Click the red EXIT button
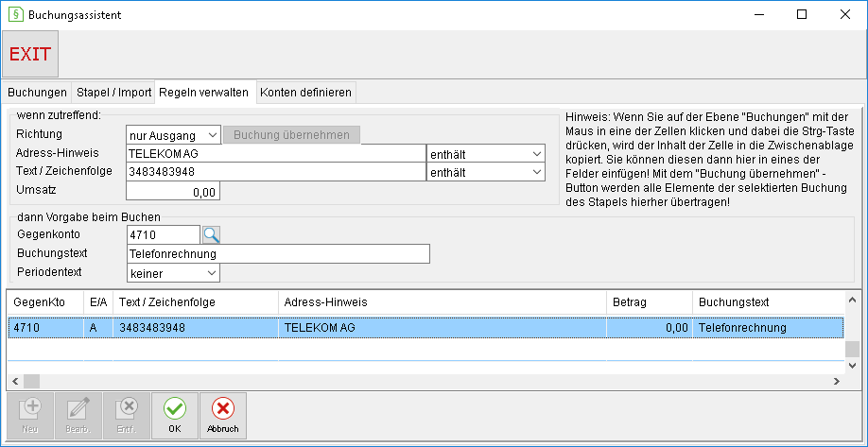 click(30, 54)
